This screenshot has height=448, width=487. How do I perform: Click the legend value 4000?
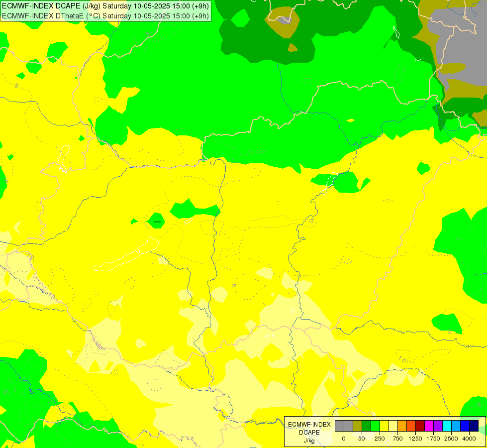click(x=469, y=439)
